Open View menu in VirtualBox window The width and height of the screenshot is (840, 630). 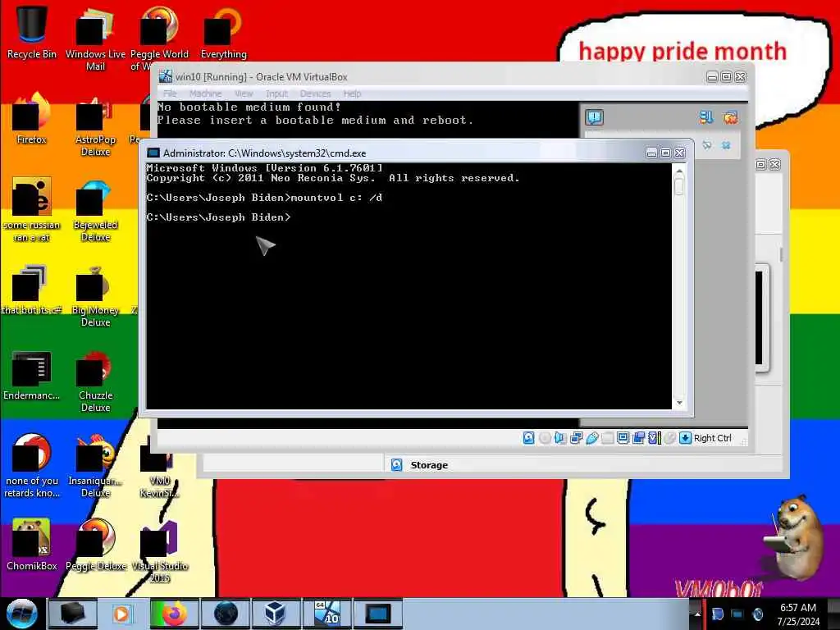click(x=243, y=94)
